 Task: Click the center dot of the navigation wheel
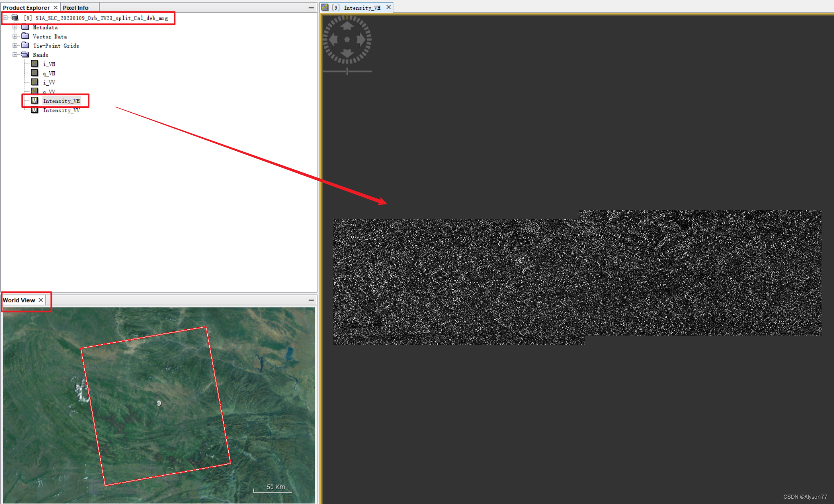point(347,40)
